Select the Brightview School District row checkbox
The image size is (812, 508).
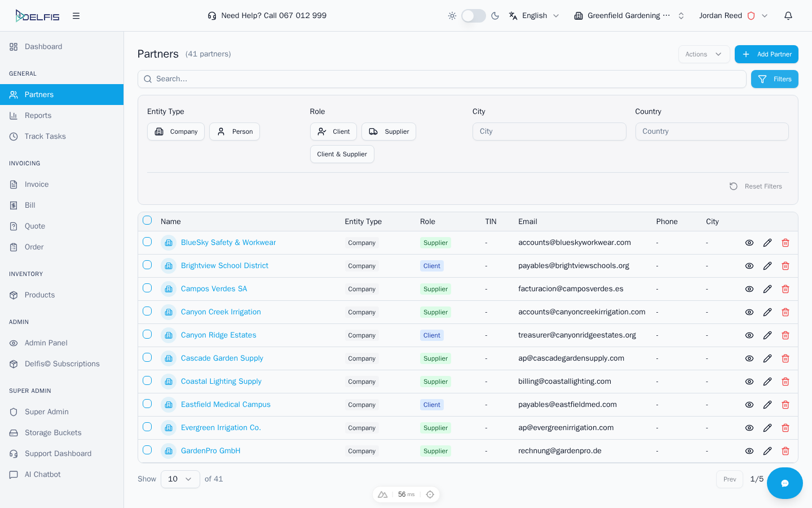(147, 265)
